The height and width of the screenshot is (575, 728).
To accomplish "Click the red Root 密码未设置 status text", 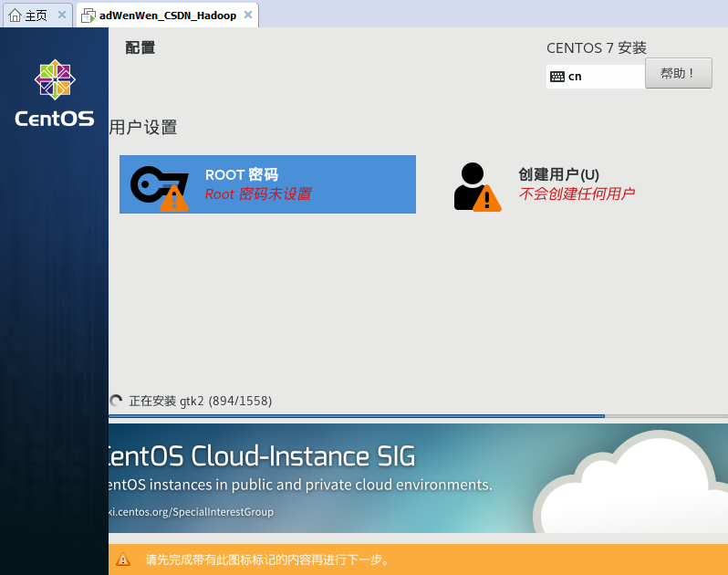I will pyautogui.click(x=258, y=194).
